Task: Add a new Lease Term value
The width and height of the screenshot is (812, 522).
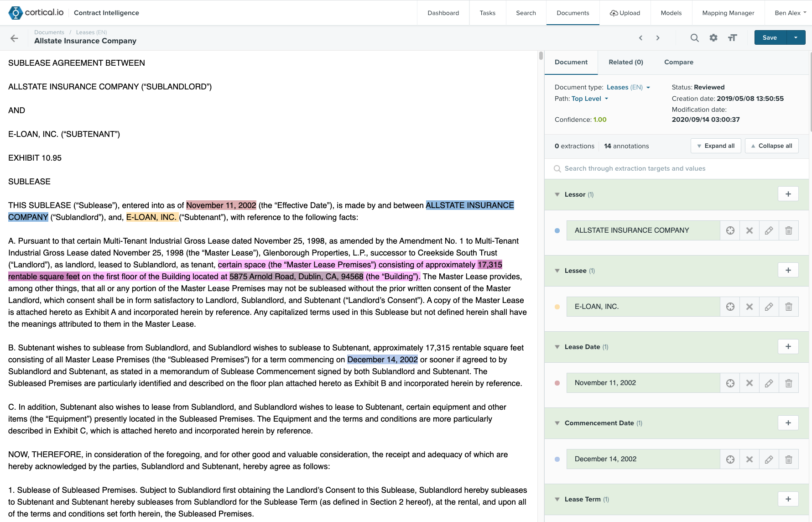Action: (x=788, y=499)
